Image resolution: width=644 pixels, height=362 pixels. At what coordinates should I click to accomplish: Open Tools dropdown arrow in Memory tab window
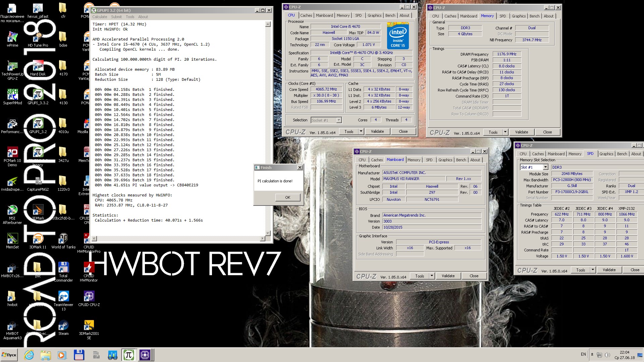505,132
